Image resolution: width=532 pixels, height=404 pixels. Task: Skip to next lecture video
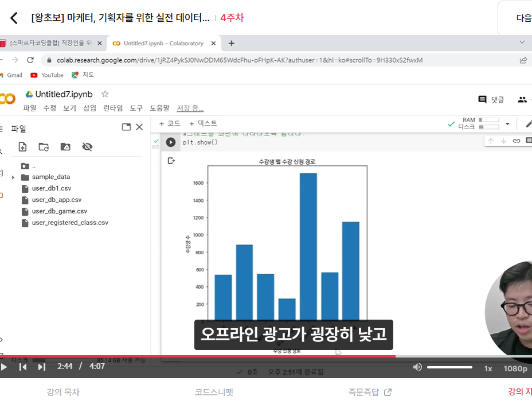pyautogui.click(x=41, y=367)
